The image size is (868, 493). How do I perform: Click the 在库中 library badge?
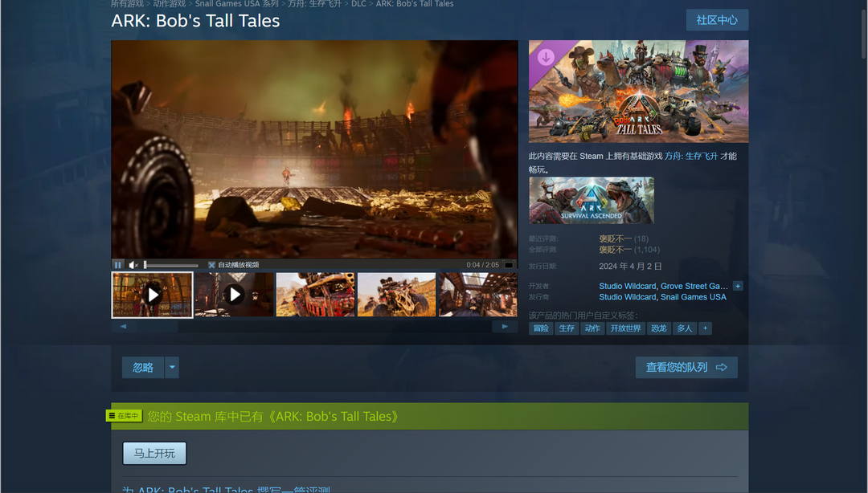124,416
